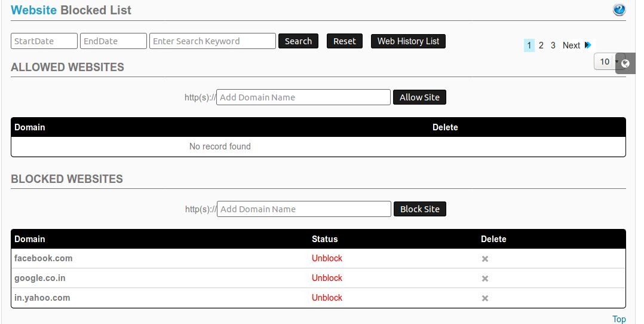Click the Search button
The width and height of the screenshot is (644, 324).
pyautogui.click(x=298, y=41)
